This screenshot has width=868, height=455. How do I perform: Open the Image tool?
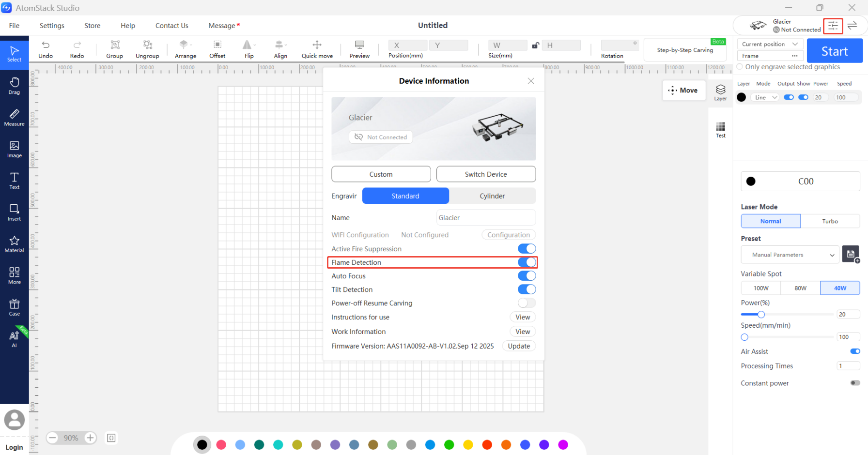coord(14,149)
